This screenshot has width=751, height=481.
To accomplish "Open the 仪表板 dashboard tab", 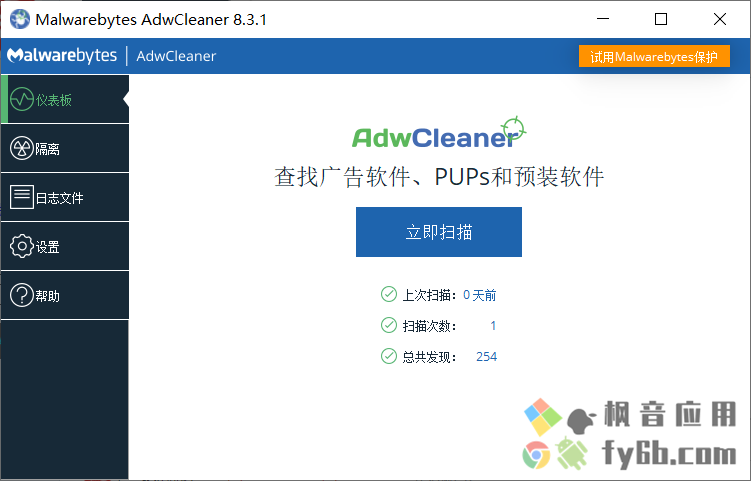I will pos(65,99).
